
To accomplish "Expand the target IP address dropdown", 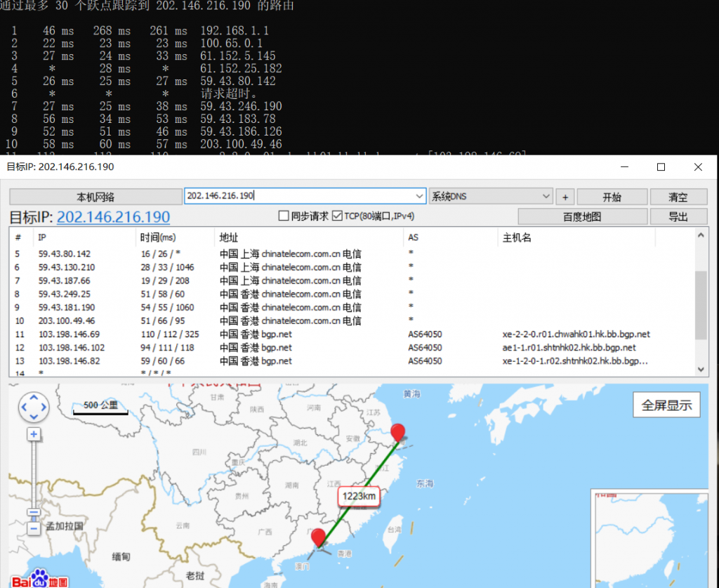I will (x=420, y=197).
